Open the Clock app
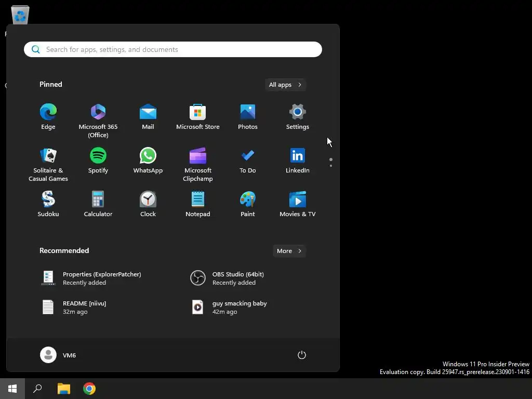 tap(148, 204)
